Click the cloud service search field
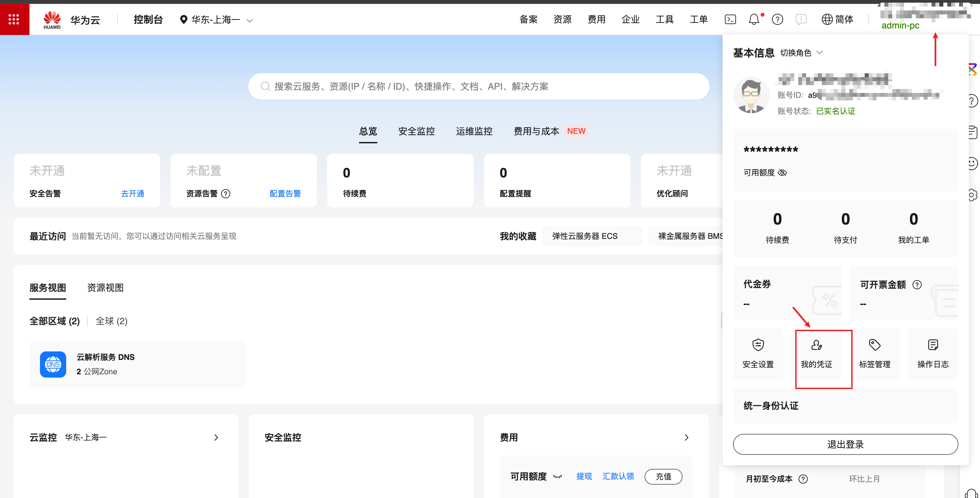This screenshot has height=498, width=980. (478, 87)
